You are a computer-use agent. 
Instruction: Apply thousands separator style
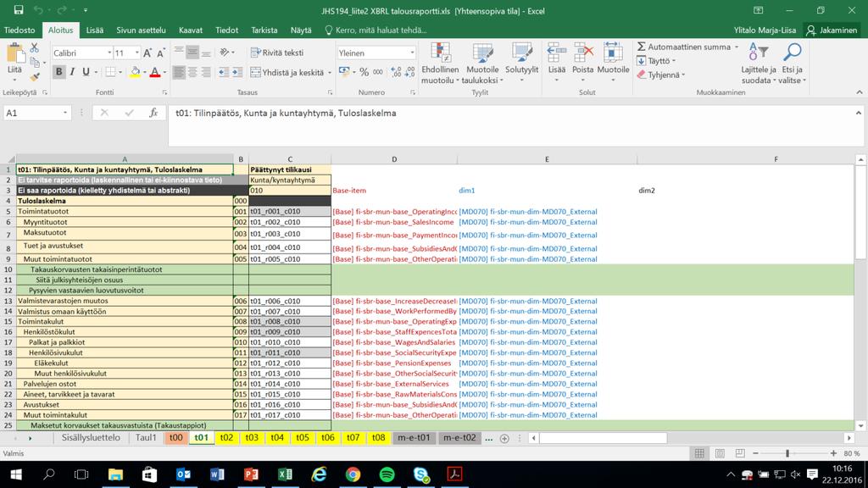point(377,72)
